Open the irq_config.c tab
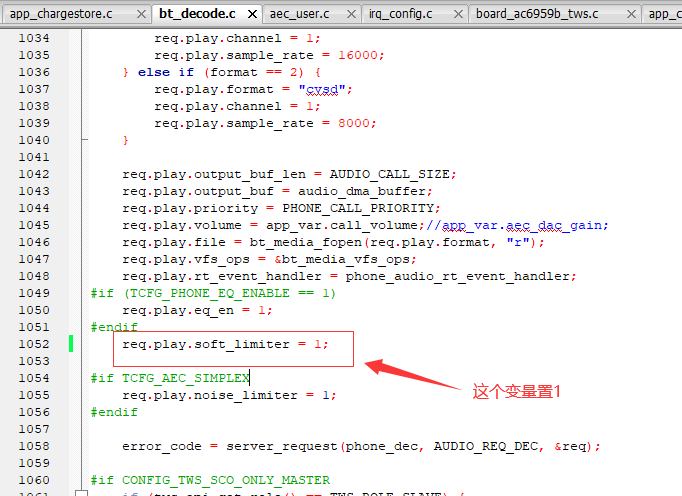Screen dimensions: 682x496 pyautogui.click(x=401, y=14)
